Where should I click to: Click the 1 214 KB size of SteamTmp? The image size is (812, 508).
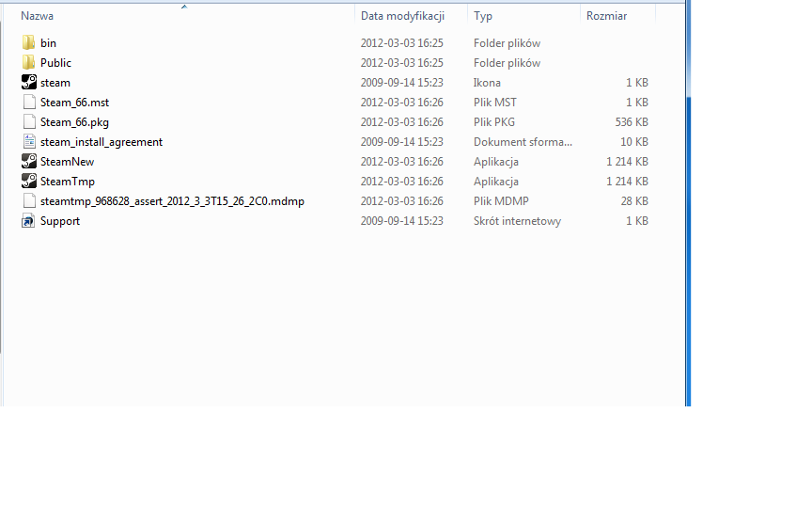pos(627,182)
